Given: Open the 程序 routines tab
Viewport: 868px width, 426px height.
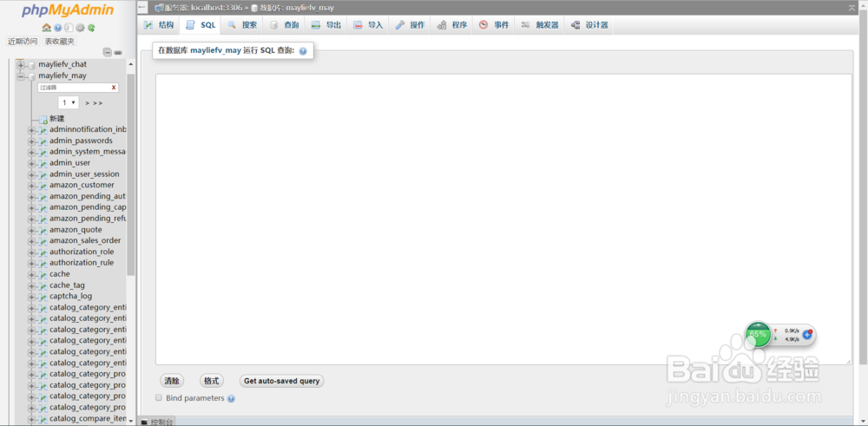Looking at the screenshot, I should [451, 25].
